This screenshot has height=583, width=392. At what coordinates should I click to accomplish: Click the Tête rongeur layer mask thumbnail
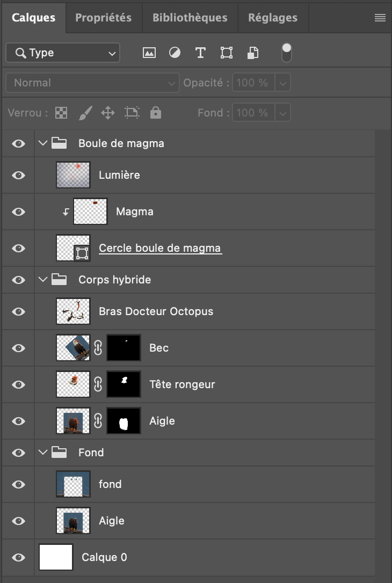[x=124, y=384]
